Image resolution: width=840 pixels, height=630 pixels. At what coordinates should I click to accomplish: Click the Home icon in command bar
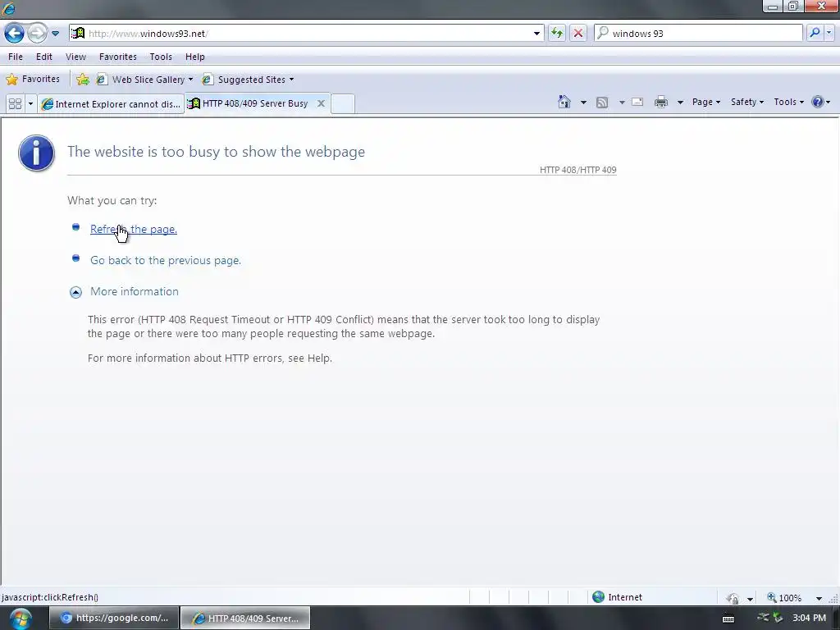click(x=564, y=102)
